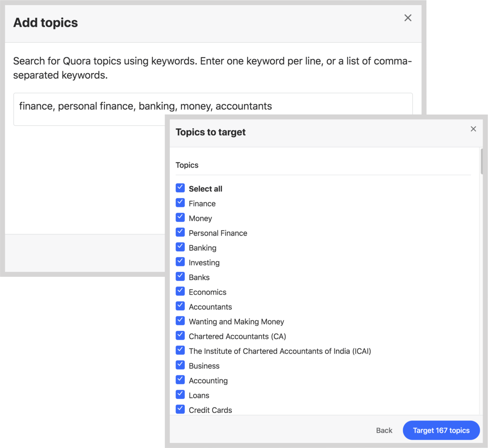The image size is (488, 448).
Task: Uncheck the Economics topic
Action: coord(180,291)
